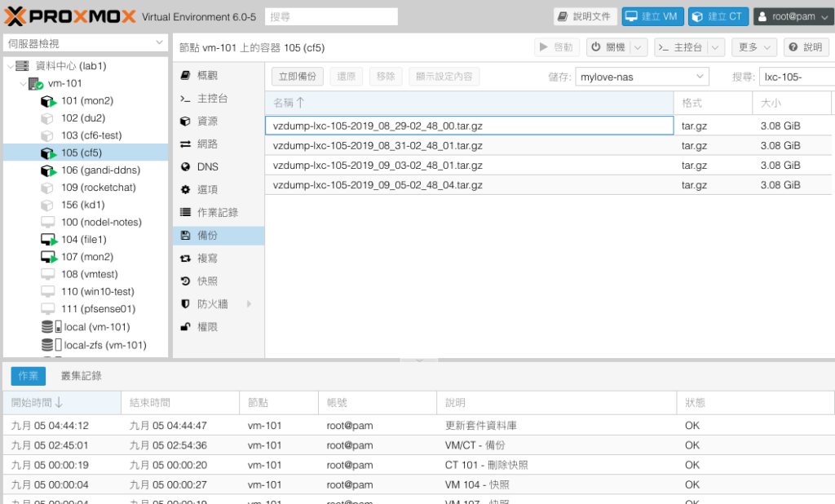The height and width of the screenshot is (504, 835).
Task: Click 說明文件 documentation button
Action: point(585,16)
